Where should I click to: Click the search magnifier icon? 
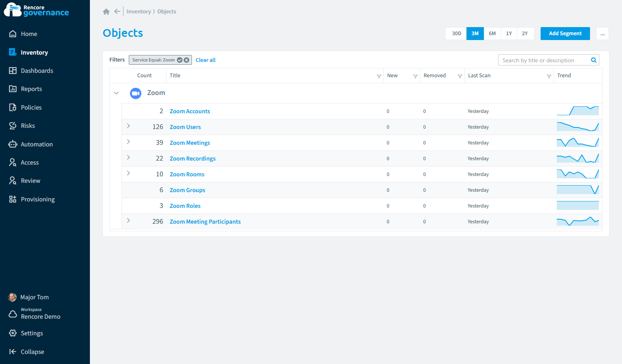coord(594,60)
